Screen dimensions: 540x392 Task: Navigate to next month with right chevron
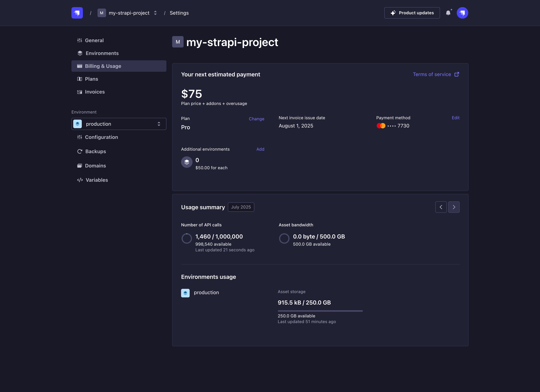tap(454, 207)
